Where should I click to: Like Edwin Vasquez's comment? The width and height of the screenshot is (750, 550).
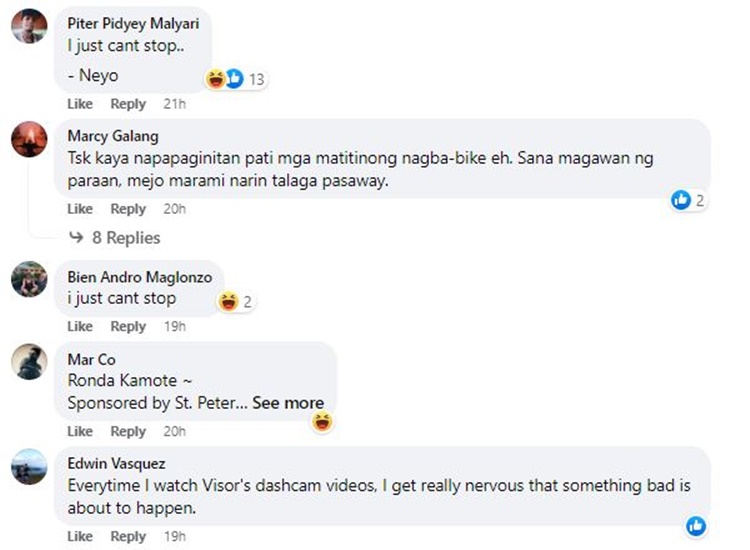tap(80, 537)
